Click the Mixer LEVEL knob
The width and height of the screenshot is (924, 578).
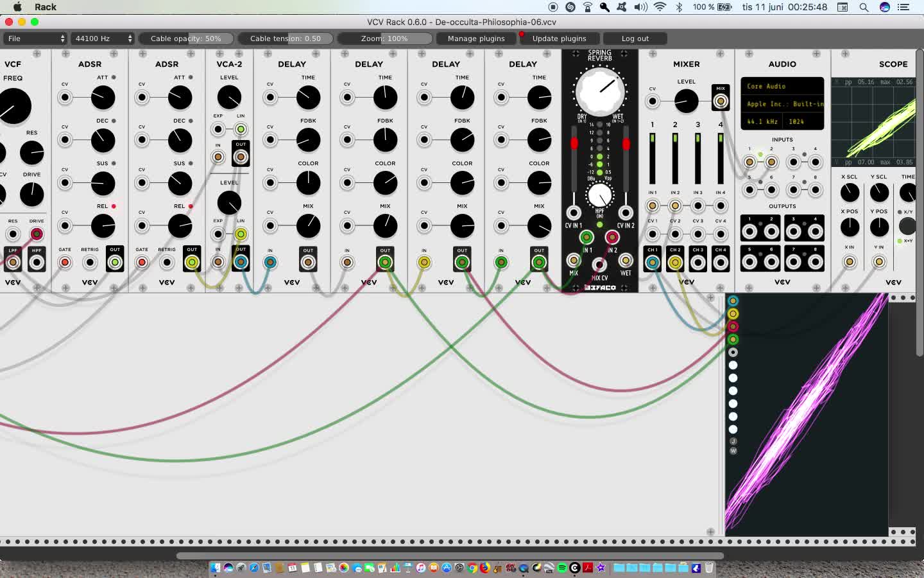coord(686,101)
